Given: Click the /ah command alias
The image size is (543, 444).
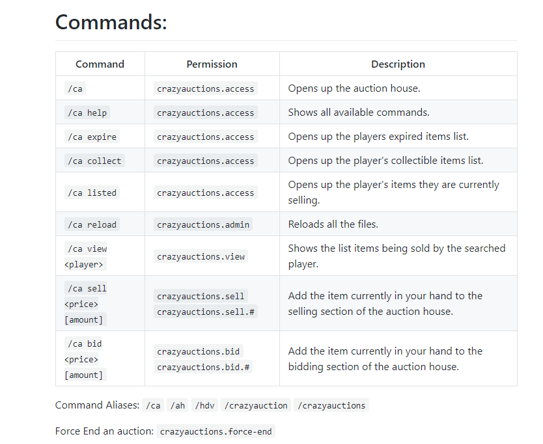Looking at the screenshot, I should point(177,405).
